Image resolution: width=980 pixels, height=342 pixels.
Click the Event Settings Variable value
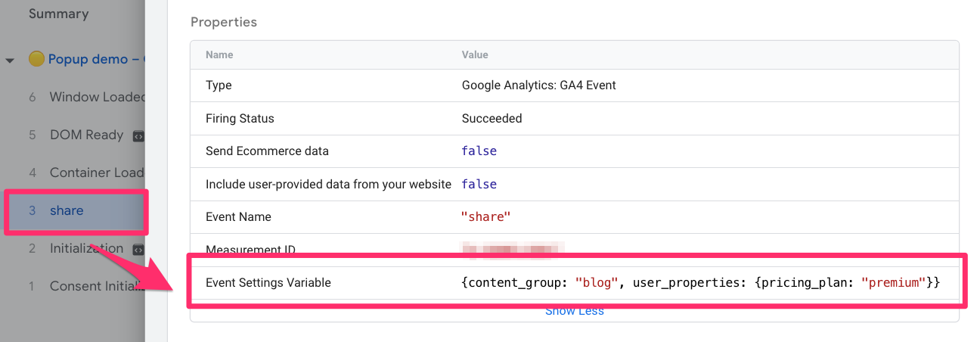[x=700, y=283]
